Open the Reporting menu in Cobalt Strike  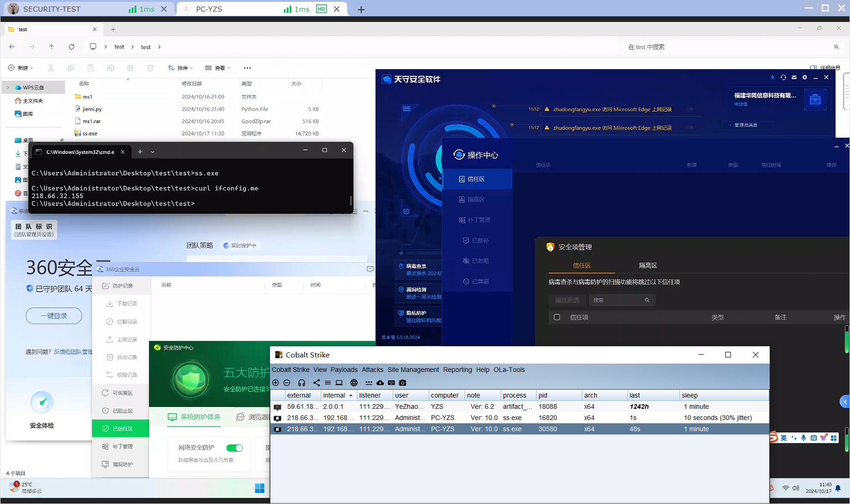pos(457,370)
